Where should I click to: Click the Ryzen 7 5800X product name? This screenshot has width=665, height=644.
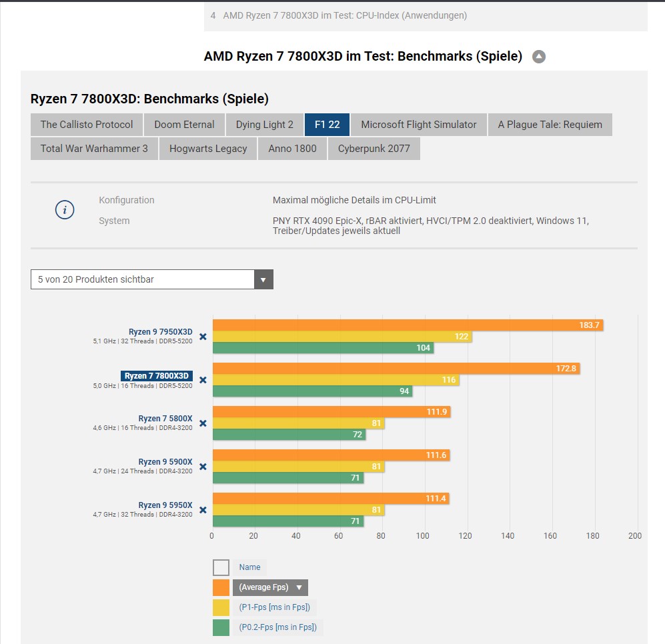click(165, 419)
